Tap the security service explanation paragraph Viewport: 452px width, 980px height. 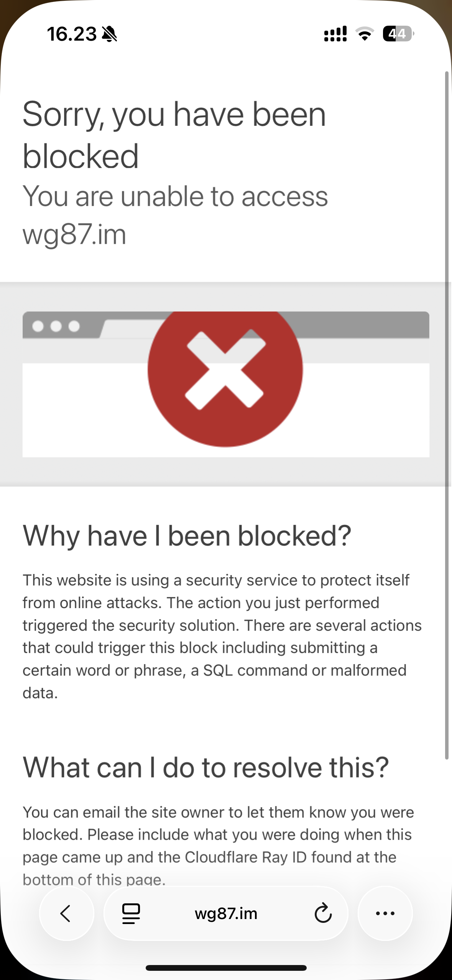tap(222, 636)
